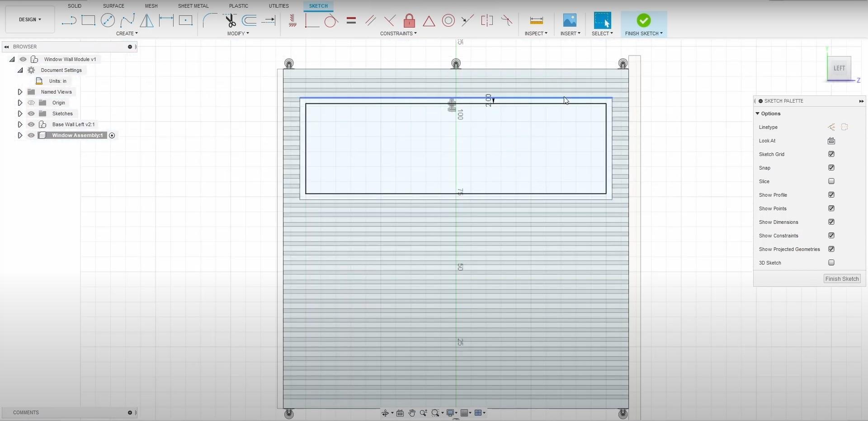
Task: Select the Center Diameter Circle tool
Action: (108, 20)
